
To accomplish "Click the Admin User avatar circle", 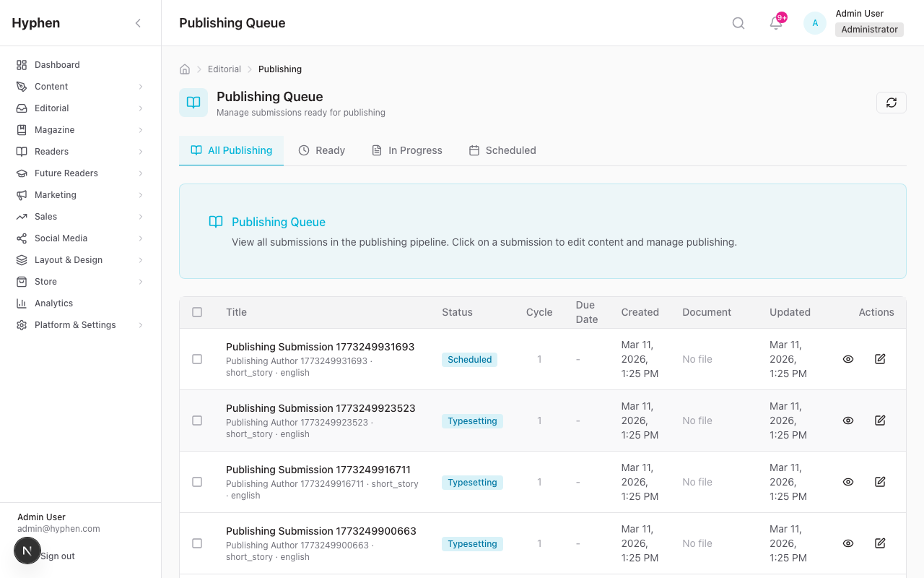I will coord(814,22).
